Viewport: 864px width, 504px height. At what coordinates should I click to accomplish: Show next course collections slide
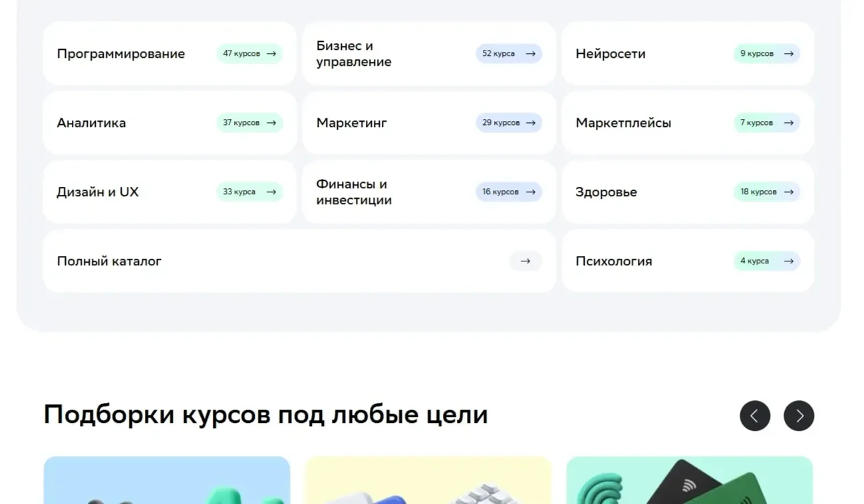799,416
